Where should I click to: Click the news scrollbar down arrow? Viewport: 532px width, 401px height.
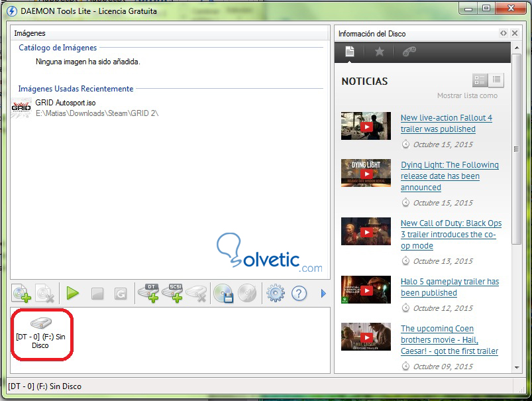517,367
